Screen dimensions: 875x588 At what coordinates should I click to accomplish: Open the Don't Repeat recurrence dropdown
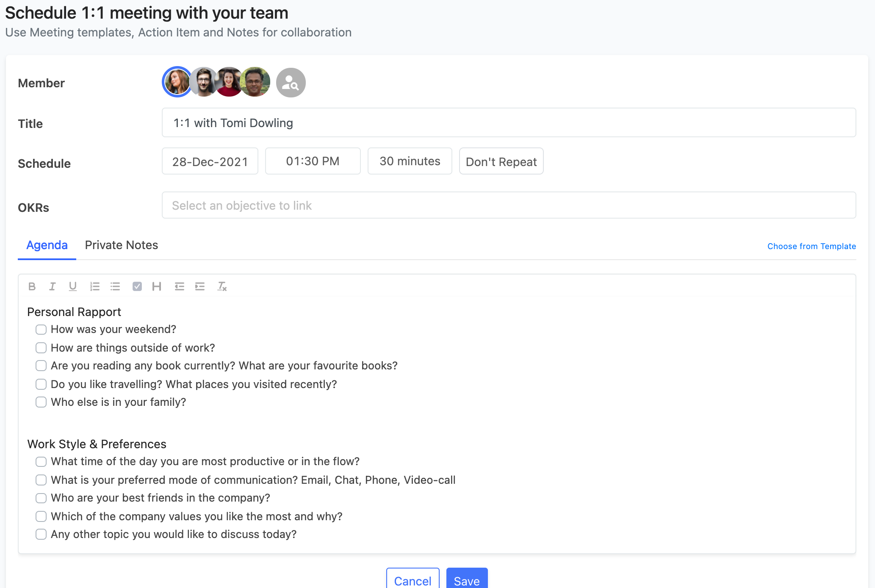501,161
